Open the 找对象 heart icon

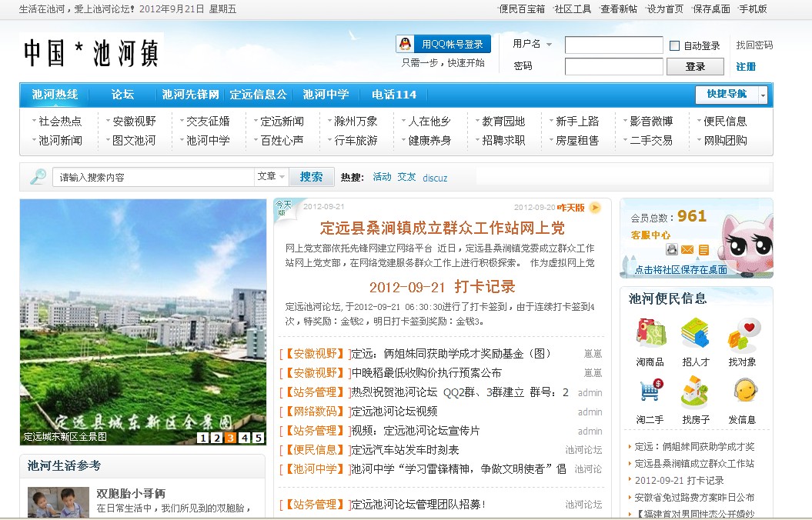click(743, 335)
